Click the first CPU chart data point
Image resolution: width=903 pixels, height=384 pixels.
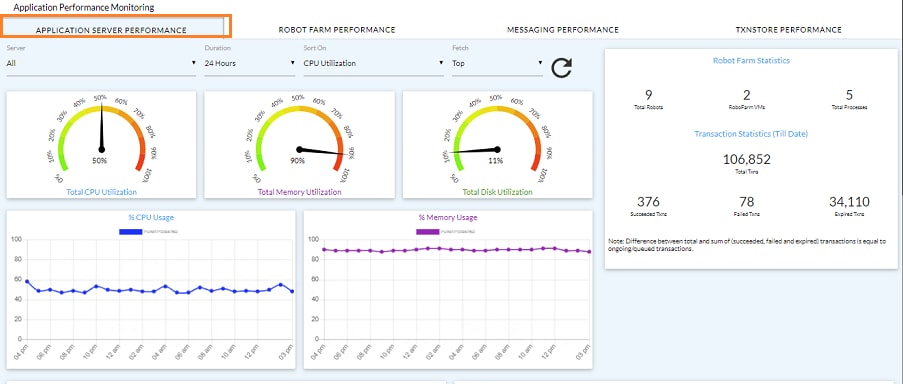(x=27, y=282)
